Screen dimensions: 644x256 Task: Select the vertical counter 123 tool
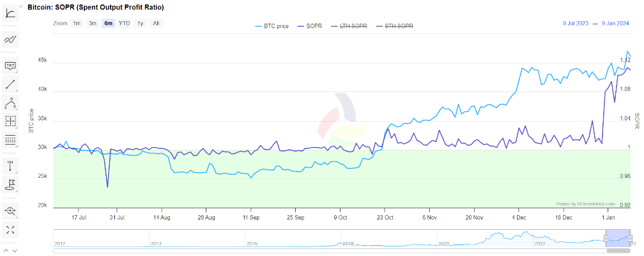pyautogui.click(x=10, y=166)
